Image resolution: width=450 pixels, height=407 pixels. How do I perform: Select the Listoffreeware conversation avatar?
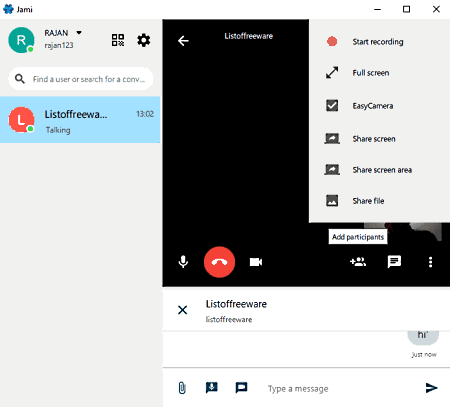[x=21, y=120]
